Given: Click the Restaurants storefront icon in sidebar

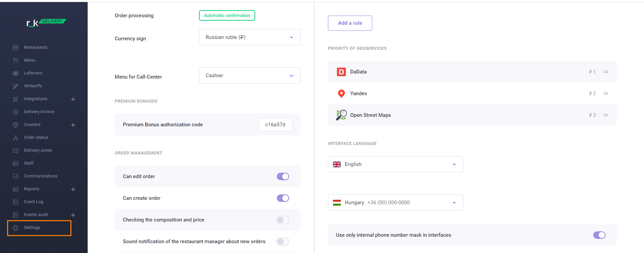Looking at the screenshot, I should coord(16,48).
